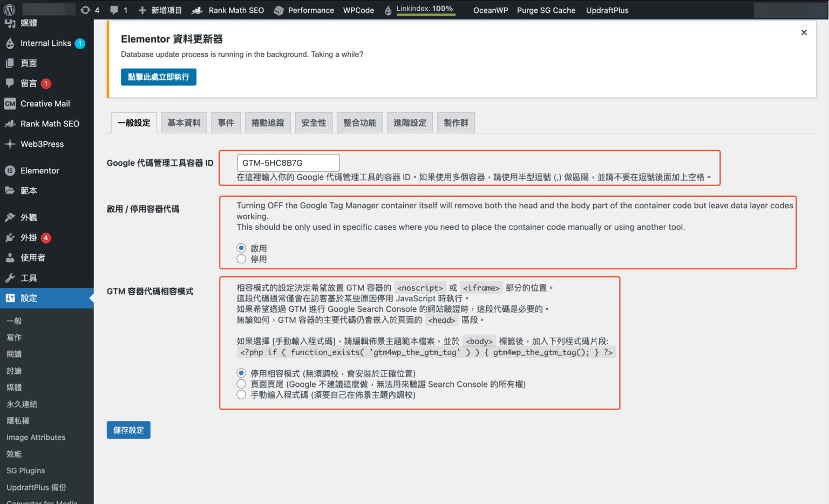The image size is (829, 504).
Task: Click the WPCode toolbar icon
Action: click(x=358, y=10)
